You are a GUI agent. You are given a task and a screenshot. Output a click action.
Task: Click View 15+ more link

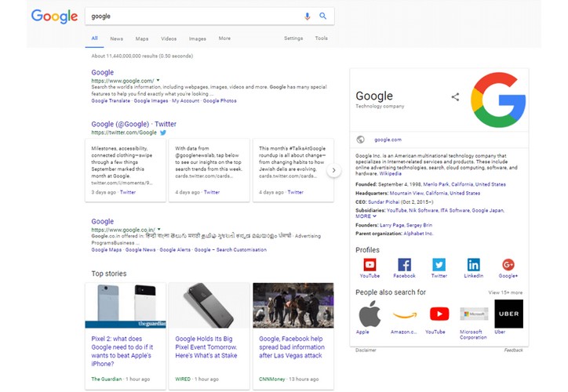(505, 292)
